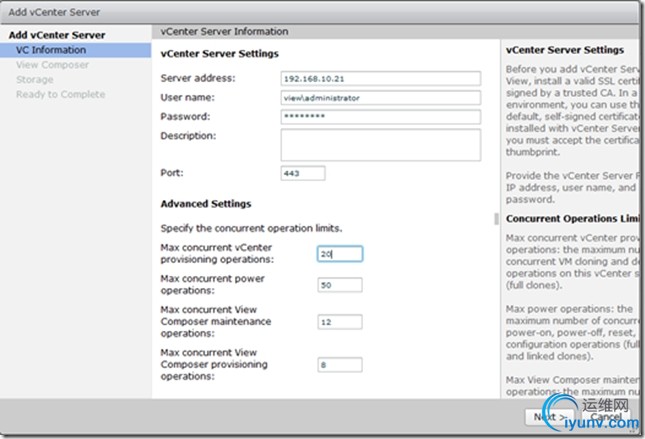Focus Max concurrent power operations field
Image resolution: width=645 pixels, height=439 pixels.
340,285
